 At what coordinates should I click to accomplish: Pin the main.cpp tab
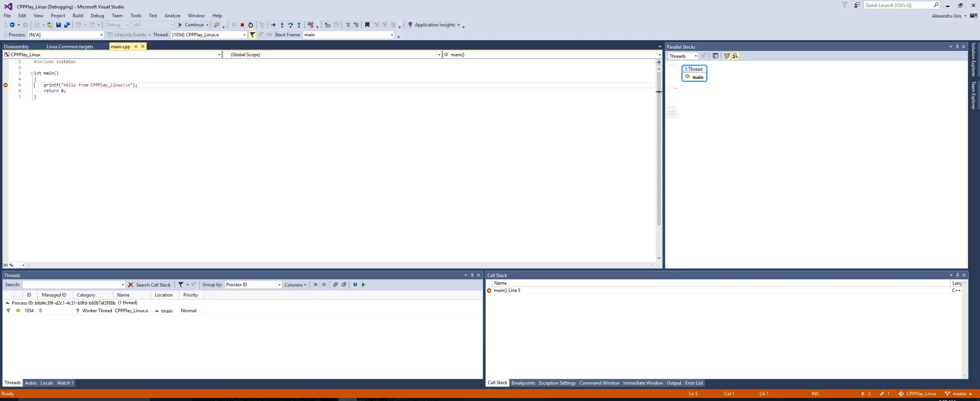tap(136, 46)
